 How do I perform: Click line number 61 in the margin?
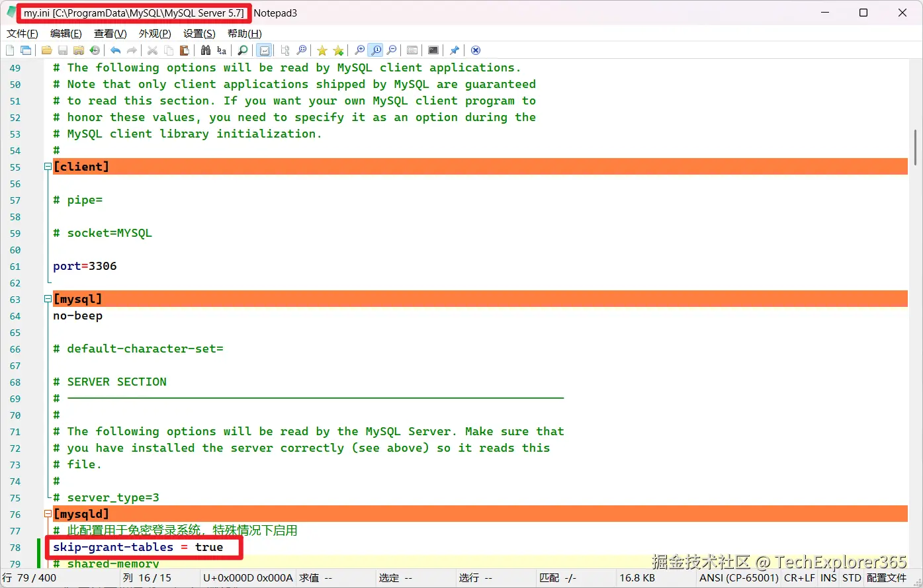click(x=15, y=267)
